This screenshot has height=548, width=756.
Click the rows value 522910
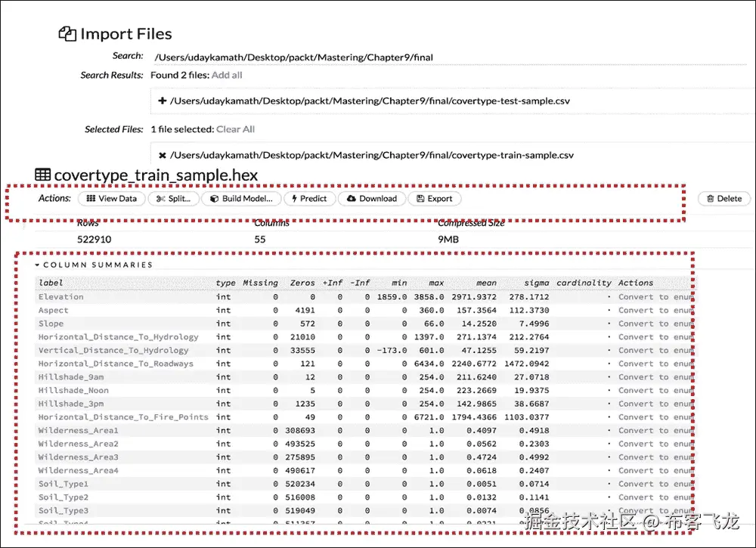pyautogui.click(x=94, y=240)
